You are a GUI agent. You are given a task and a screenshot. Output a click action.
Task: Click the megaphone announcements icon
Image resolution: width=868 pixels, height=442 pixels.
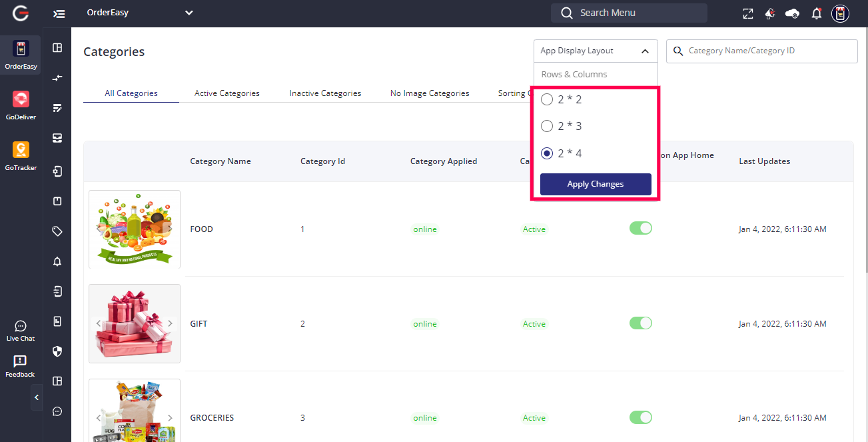point(770,13)
